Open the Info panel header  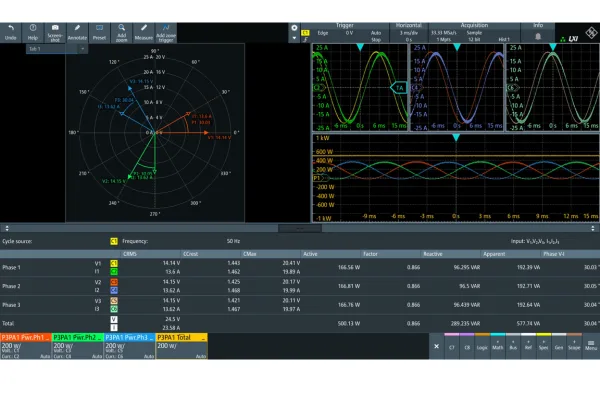point(538,25)
